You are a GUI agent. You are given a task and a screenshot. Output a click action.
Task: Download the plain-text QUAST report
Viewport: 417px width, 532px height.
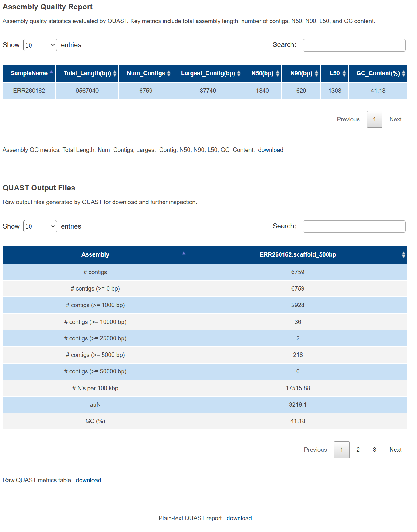point(239,518)
